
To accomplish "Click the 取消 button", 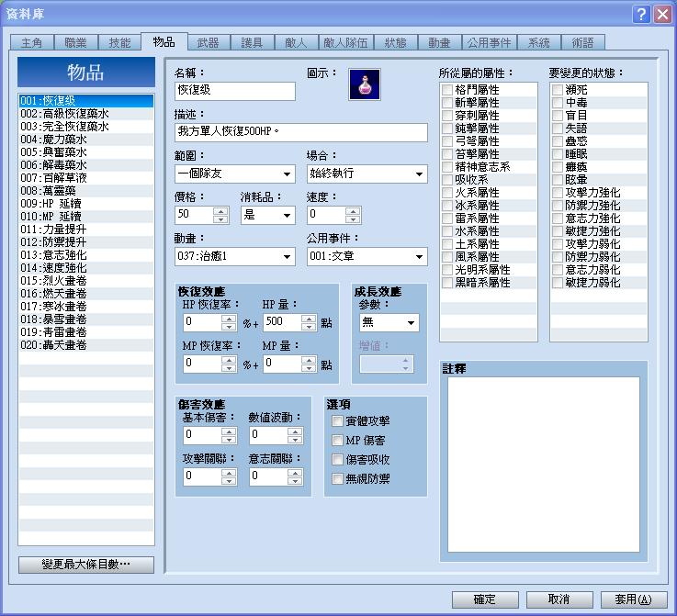I will click(x=559, y=599).
